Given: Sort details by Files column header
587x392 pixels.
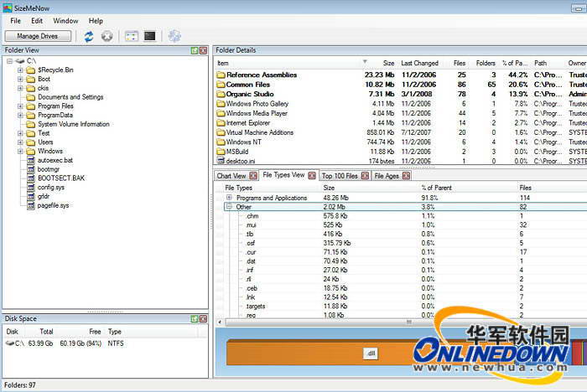Looking at the screenshot, I should pyautogui.click(x=460, y=63).
